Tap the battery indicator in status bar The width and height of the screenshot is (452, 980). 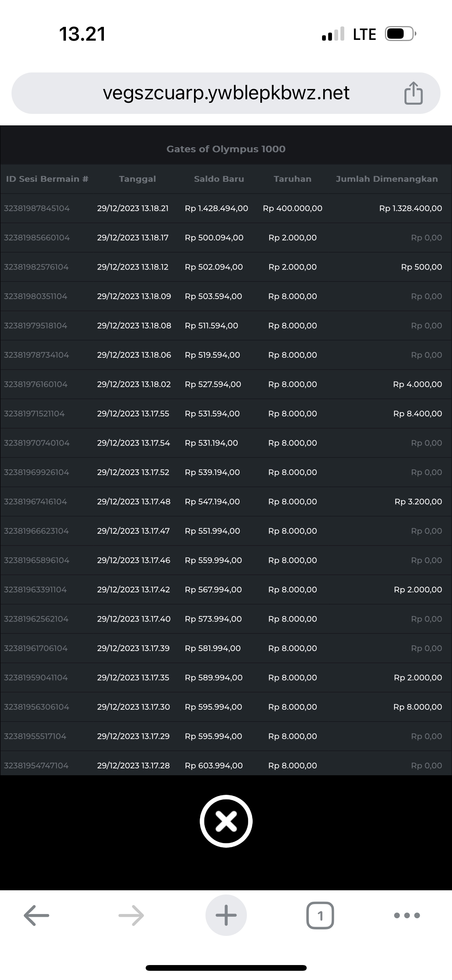(400, 34)
